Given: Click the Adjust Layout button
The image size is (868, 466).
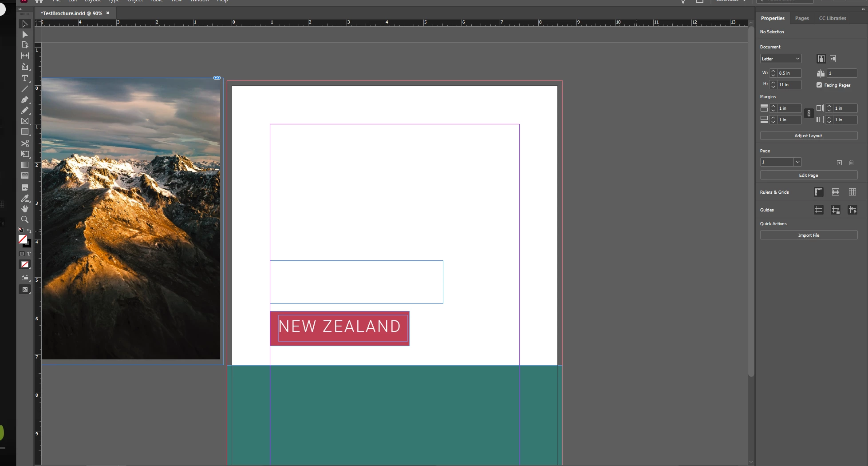Looking at the screenshot, I should pos(809,135).
